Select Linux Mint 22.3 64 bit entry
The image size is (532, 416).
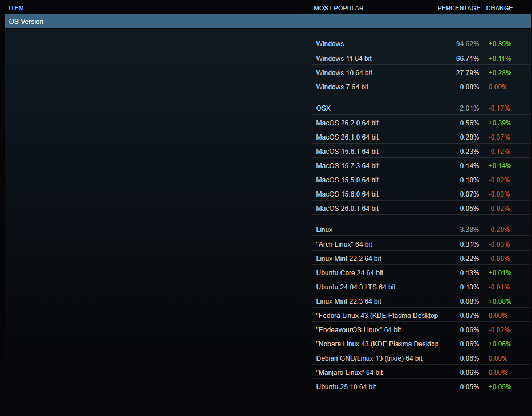click(x=349, y=301)
